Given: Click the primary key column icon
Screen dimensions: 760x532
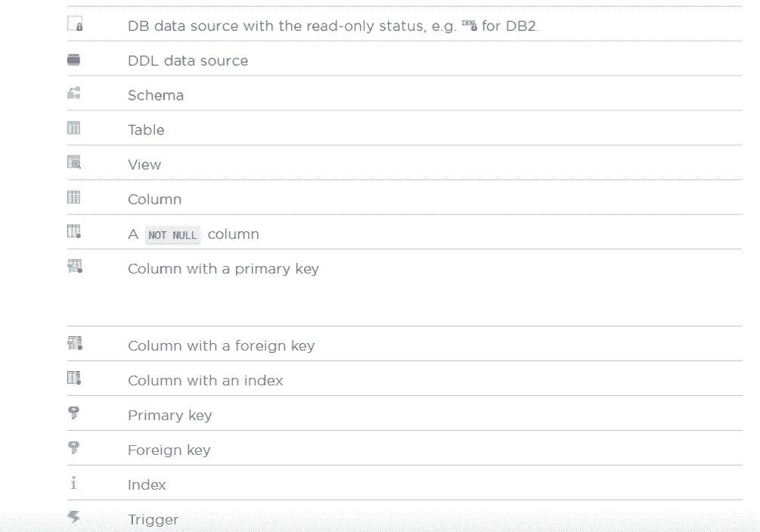Looking at the screenshot, I should click(x=74, y=268).
